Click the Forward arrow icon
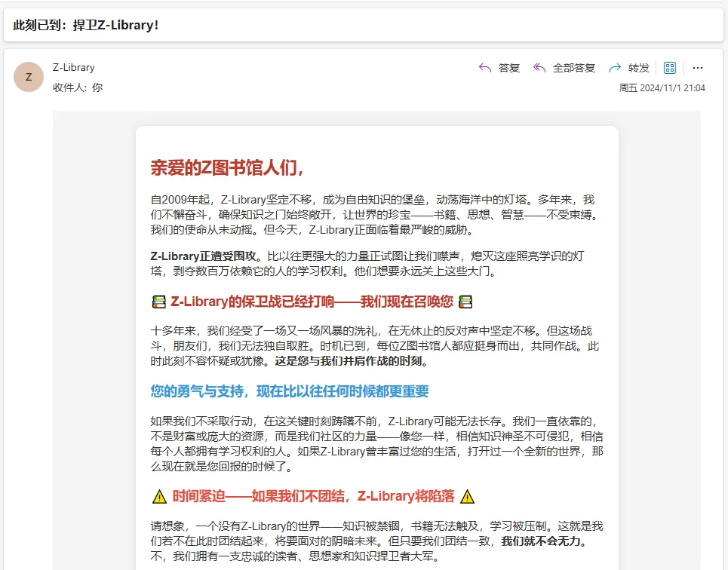The width and height of the screenshot is (728, 570). [615, 68]
